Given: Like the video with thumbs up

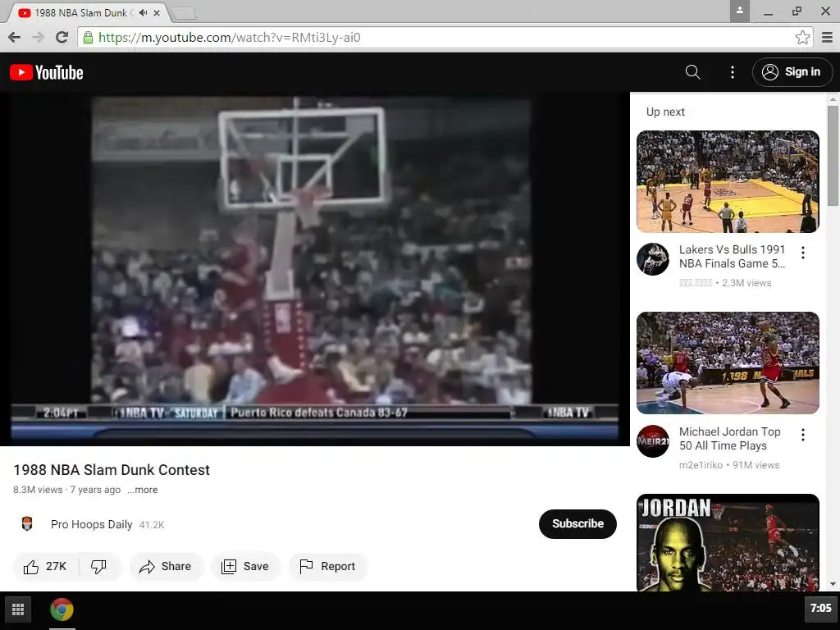Looking at the screenshot, I should [x=45, y=566].
